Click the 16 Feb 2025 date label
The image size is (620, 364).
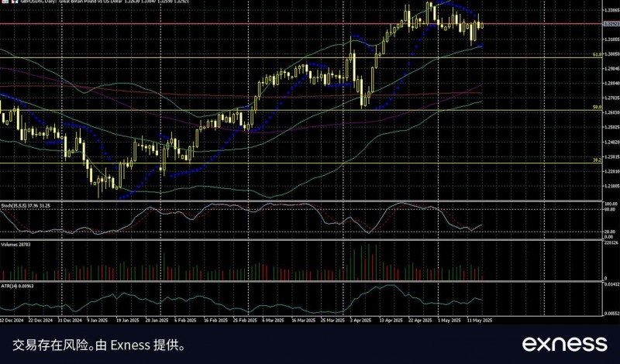[x=215, y=320]
